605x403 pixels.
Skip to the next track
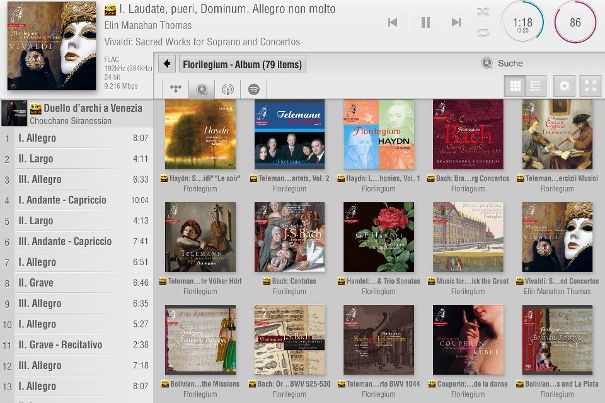click(x=456, y=22)
